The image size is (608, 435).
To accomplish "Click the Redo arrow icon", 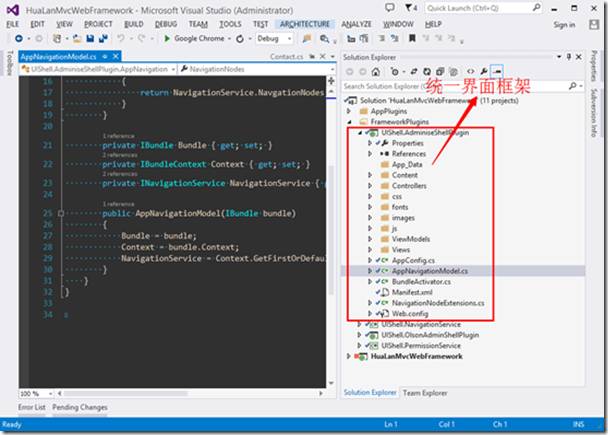I will point(141,38).
